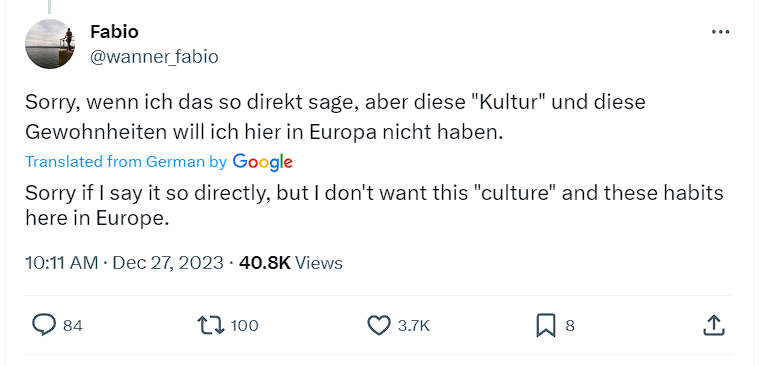Image resolution: width=770 pixels, height=366 pixels.
Task: Click the retweet arrows icon
Action: (x=211, y=325)
